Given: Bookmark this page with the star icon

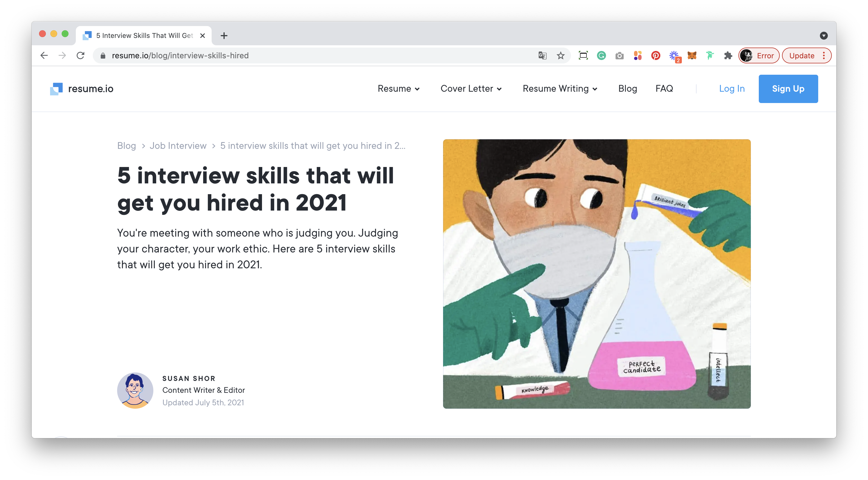Looking at the screenshot, I should (x=560, y=56).
